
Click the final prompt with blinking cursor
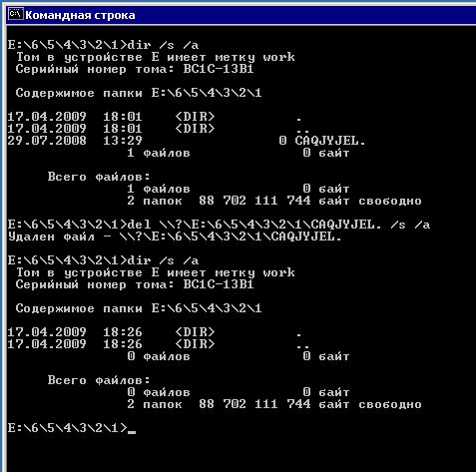[x=72, y=428]
